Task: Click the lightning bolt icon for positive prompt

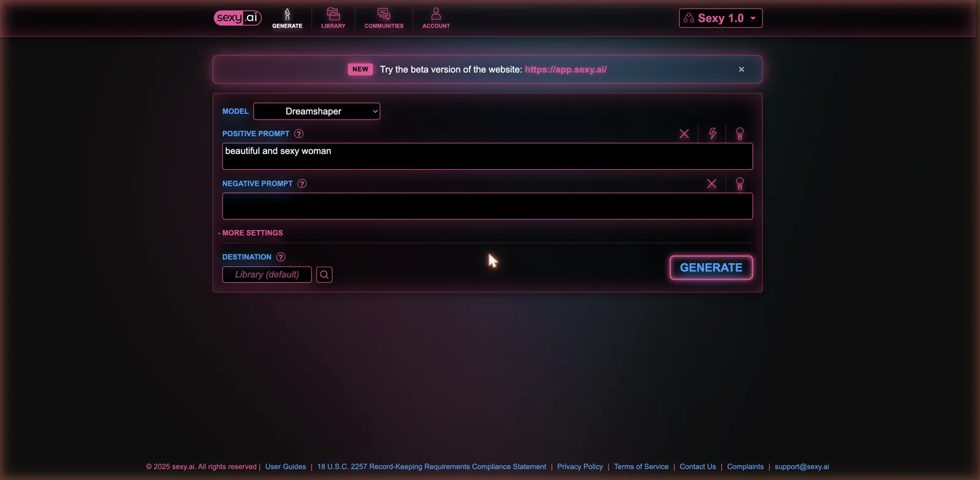Action: [712, 134]
